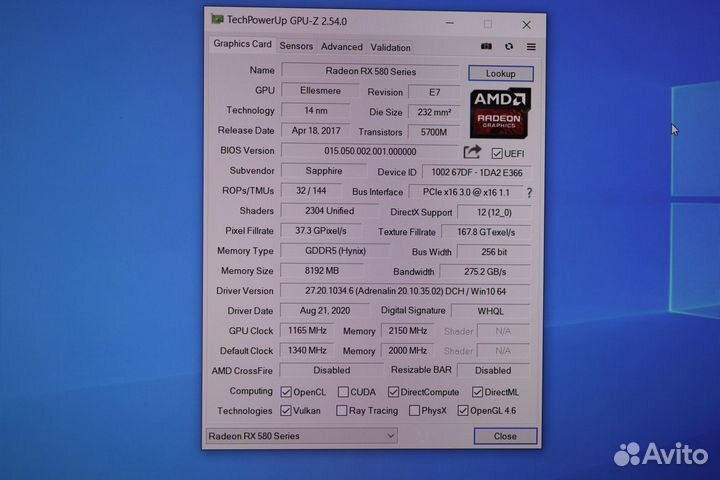Viewport: 720px width, 480px height.
Task: Click the AMD CrossFire value Disabled
Action: pos(332,370)
